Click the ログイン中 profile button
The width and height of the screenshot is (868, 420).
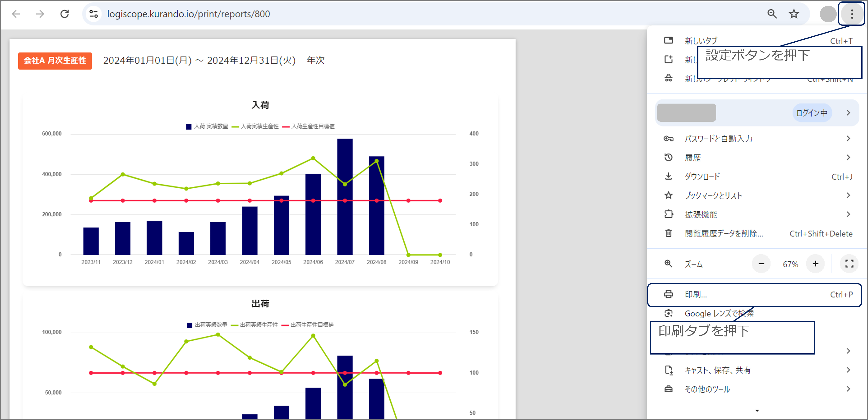[x=812, y=113]
